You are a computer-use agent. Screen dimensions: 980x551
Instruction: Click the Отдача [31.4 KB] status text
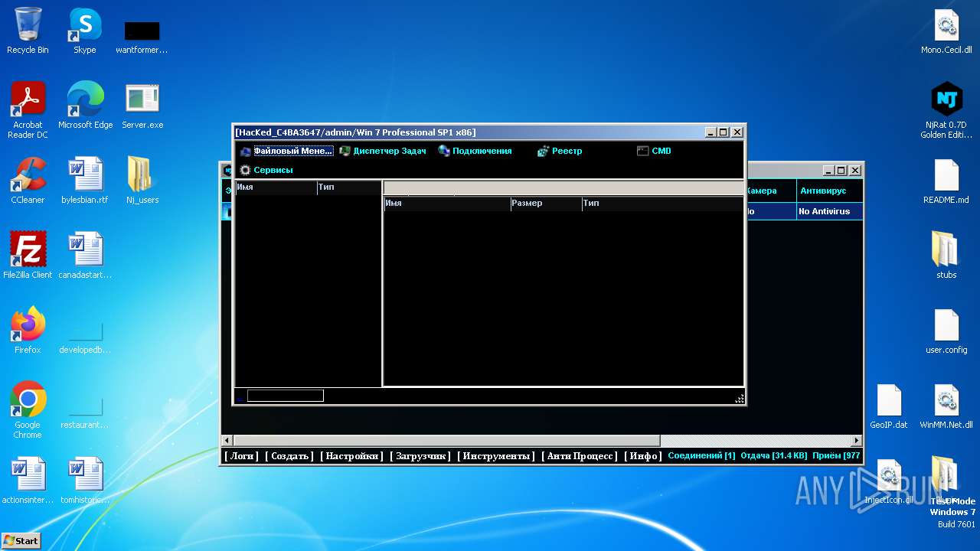pos(774,456)
